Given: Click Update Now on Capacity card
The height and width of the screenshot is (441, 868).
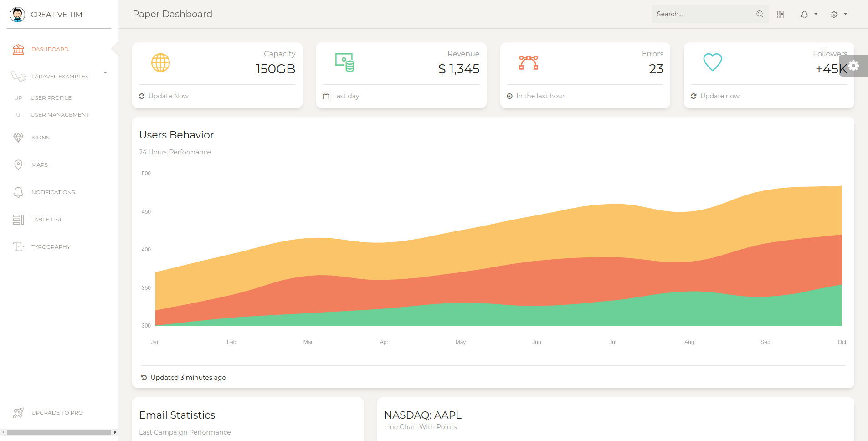Looking at the screenshot, I should click(x=168, y=96).
